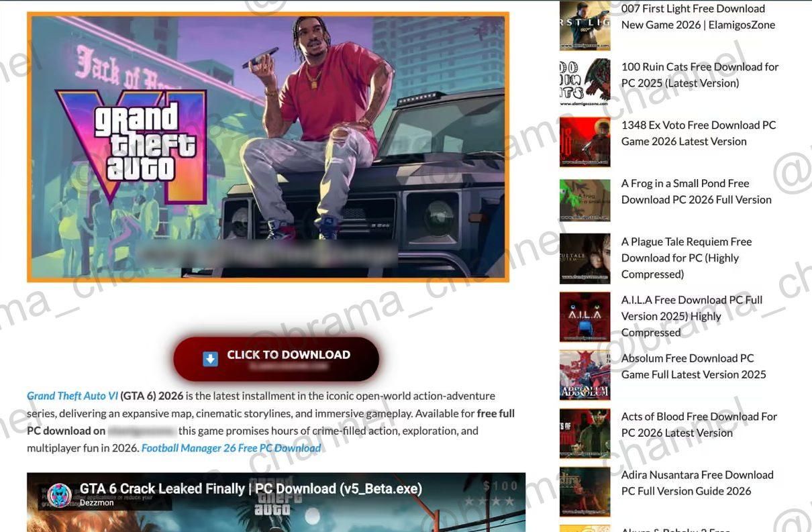Screen dimensions: 812x532
Task: Open the Grand Theft Auto VI link
Action: [72, 396]
